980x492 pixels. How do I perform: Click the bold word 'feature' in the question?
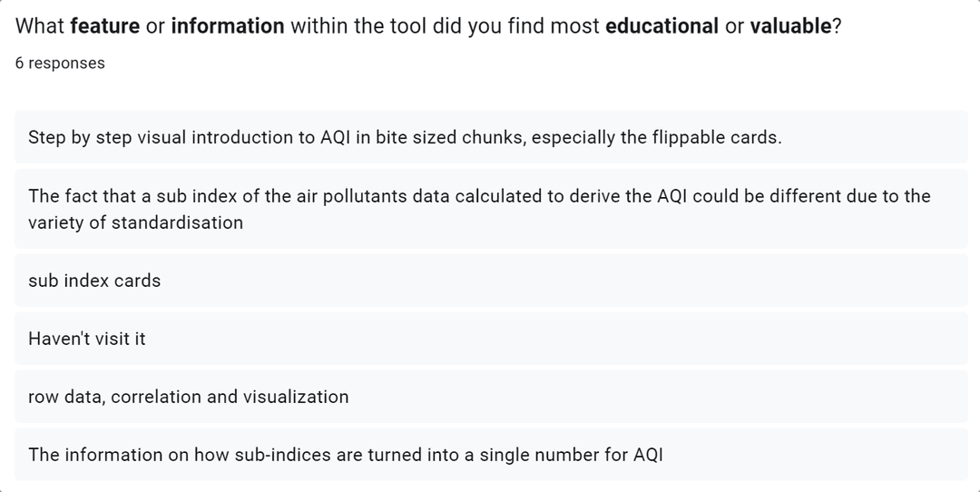click(x=105, y=26)
